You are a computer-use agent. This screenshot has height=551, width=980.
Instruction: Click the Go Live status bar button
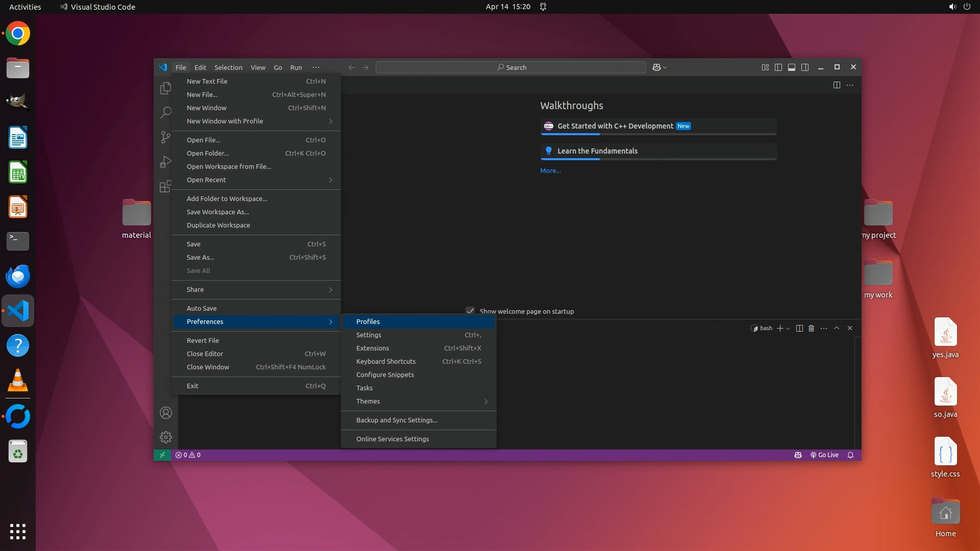tap(824, 455)
